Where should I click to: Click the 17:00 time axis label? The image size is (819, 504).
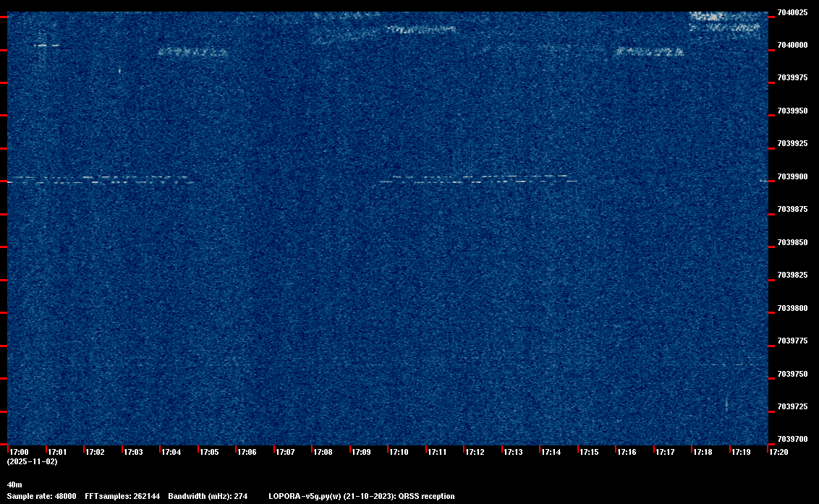20,452
